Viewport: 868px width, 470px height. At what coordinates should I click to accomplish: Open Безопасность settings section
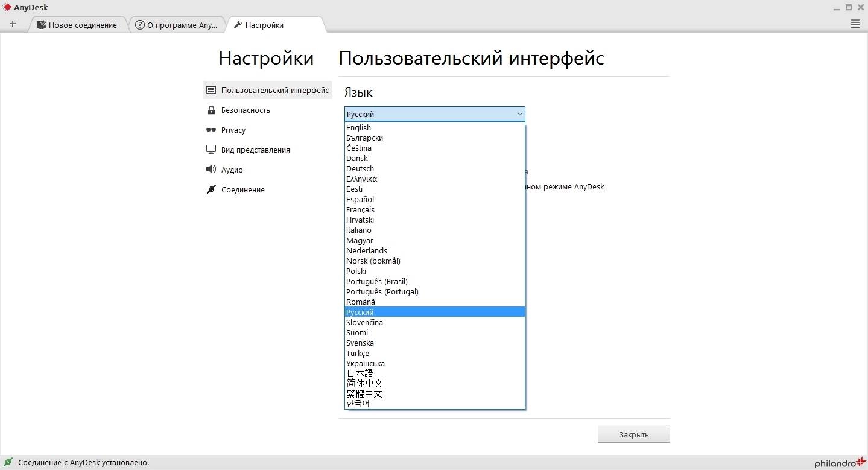[267, 110]
